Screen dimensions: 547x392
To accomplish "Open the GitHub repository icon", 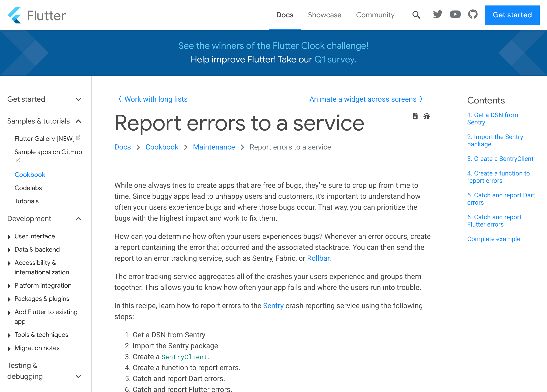I will 473,15.
